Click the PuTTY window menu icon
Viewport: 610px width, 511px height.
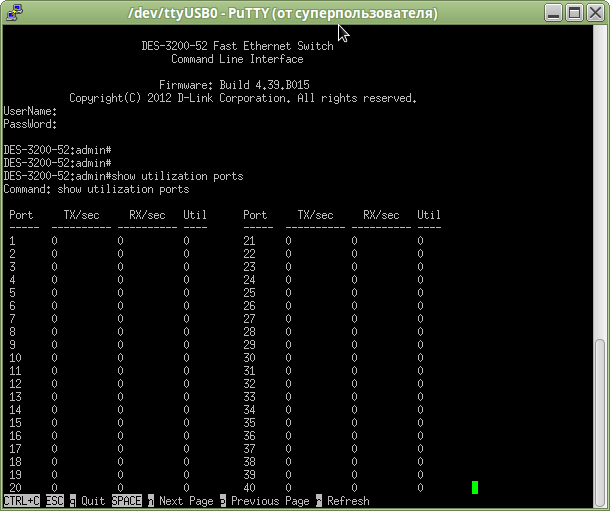point(13,14)
